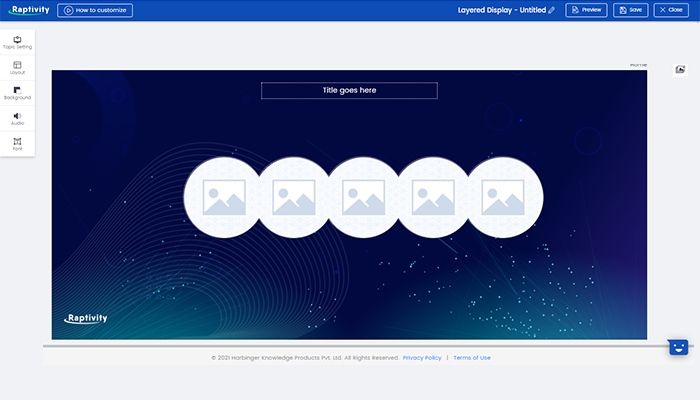Image resolution: width=700 pixels, height=400 pixels.
Task: Select the first circular image placeholder
Action: point(224,197)
